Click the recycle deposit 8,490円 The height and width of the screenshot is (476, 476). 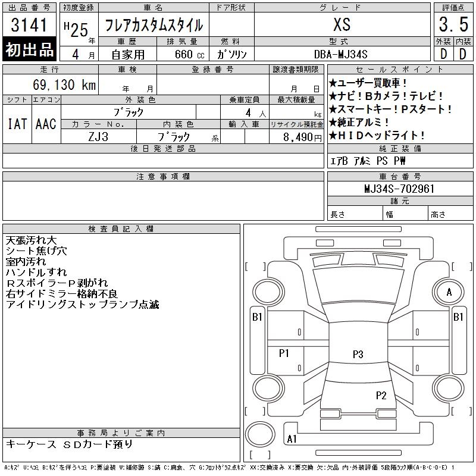click(x=302, y=137)
